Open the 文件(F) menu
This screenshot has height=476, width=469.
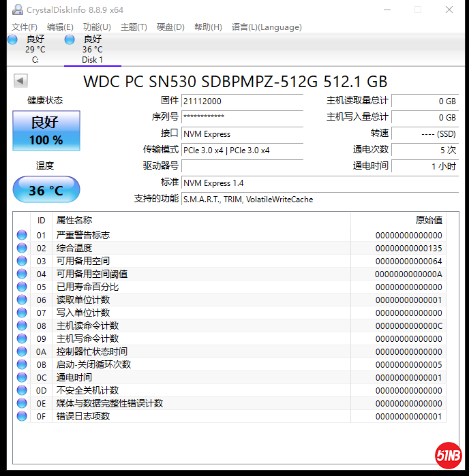tap(25, 27)
